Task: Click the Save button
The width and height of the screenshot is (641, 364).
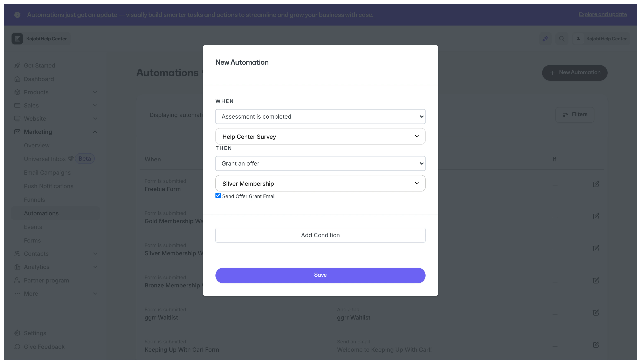Action: pyautogui.click(x=320, y=275)
